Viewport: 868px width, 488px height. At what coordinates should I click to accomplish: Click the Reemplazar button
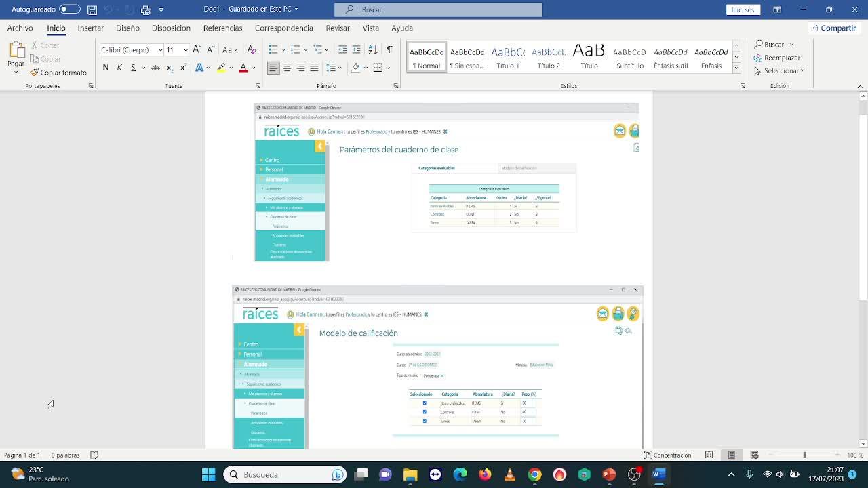coord(777,58)
